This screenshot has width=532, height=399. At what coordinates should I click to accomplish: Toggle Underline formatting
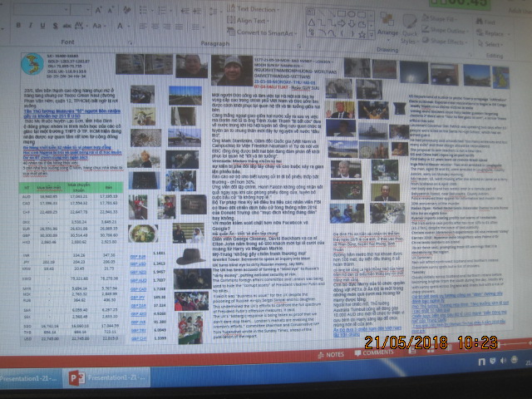coord(42,26)
